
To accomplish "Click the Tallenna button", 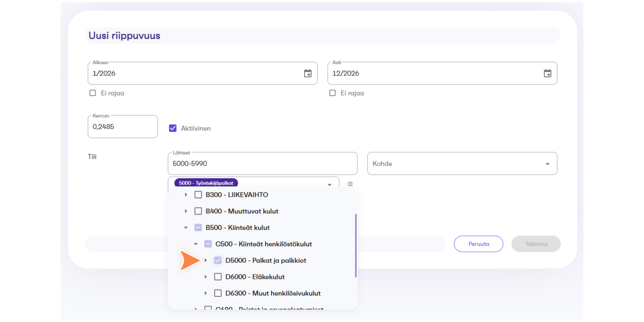I will [536, 244].
